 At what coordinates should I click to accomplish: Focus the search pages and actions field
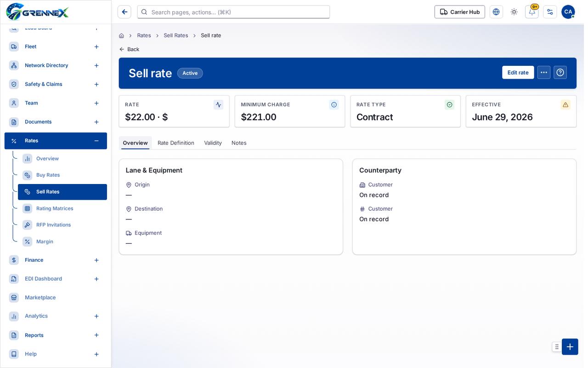point(233,12)
